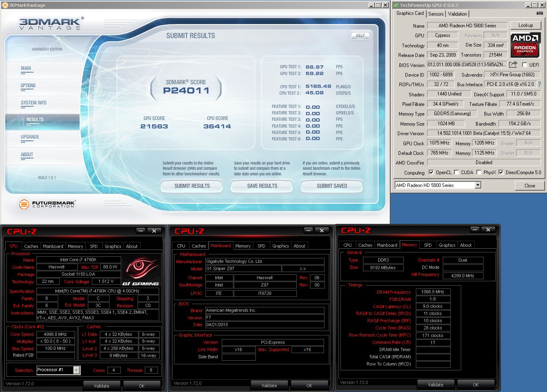Click the GPU Clock field showing 1075 MHz
The width and height of the screenshot is (547, 392).
[440, 143]
